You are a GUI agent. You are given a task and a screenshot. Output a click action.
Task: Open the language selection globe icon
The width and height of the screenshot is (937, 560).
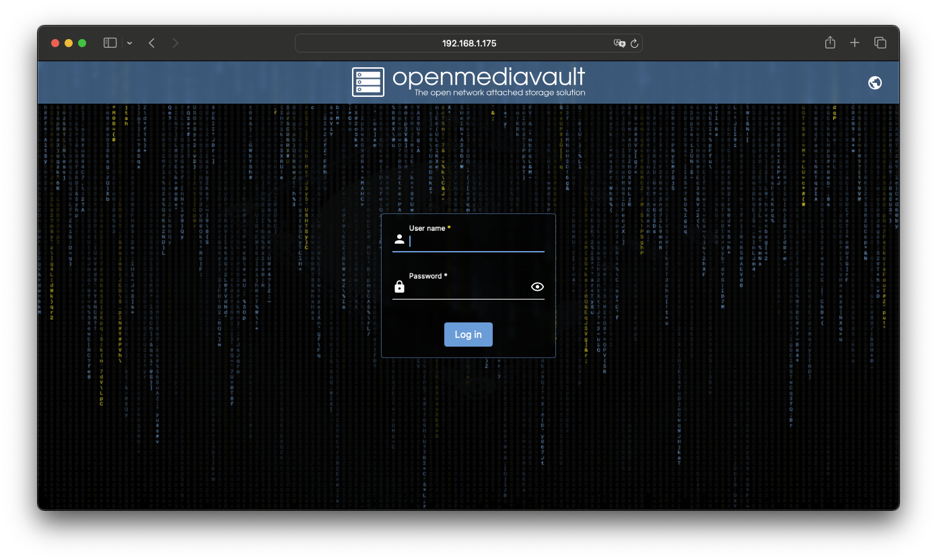tap(875, 83)
